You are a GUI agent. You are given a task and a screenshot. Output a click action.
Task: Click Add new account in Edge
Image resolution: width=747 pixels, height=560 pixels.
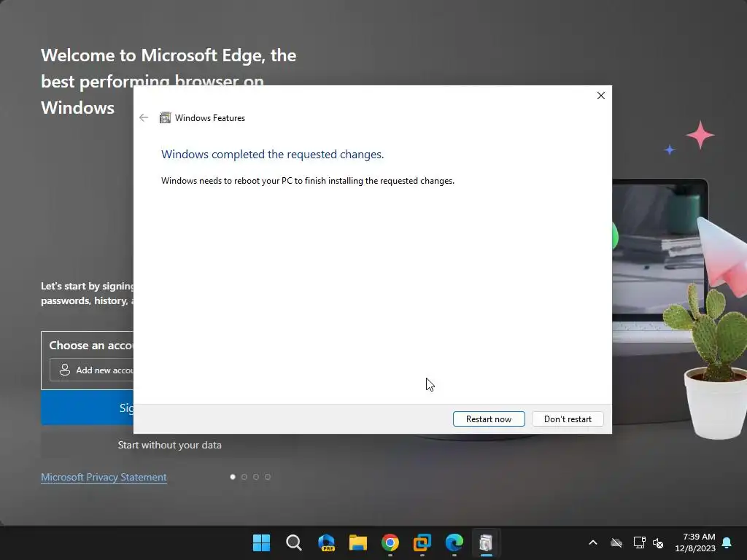pyautogui.click(x=91, y=370)
